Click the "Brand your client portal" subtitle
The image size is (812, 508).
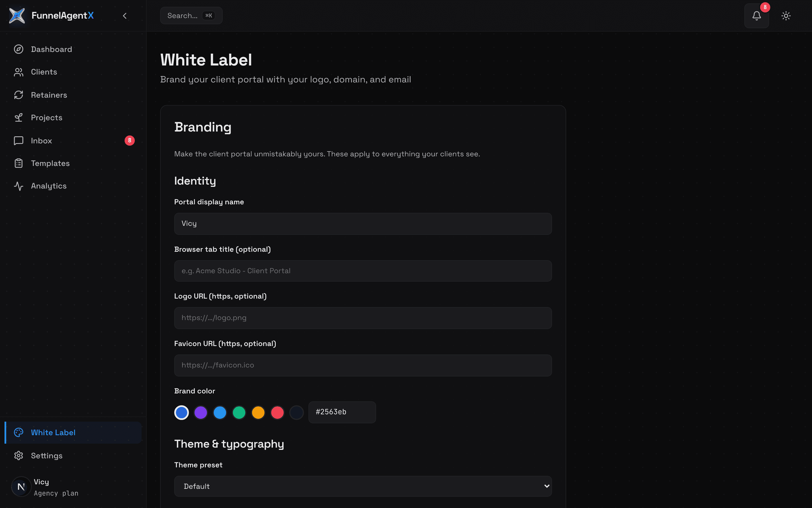tap(286, 80)
